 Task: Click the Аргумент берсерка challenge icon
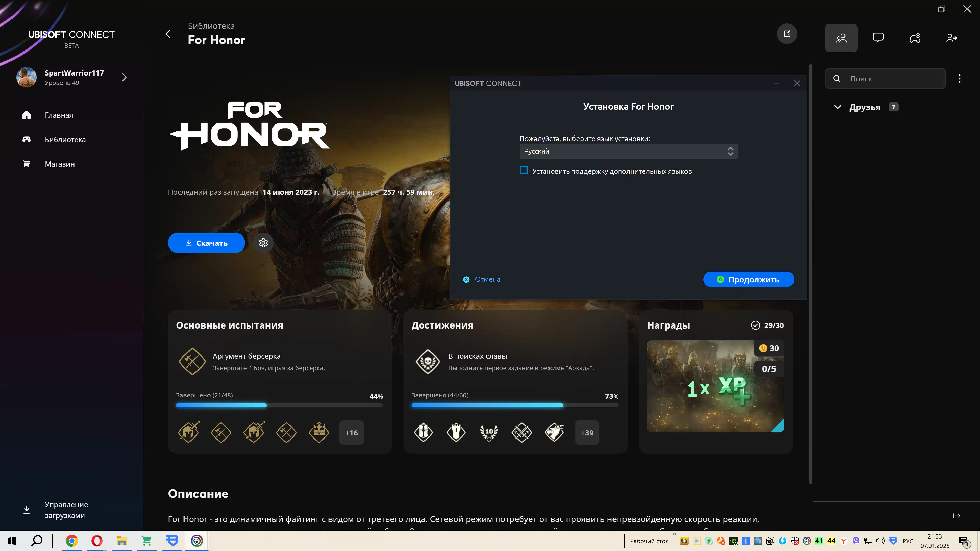click(x=192, y=362)
